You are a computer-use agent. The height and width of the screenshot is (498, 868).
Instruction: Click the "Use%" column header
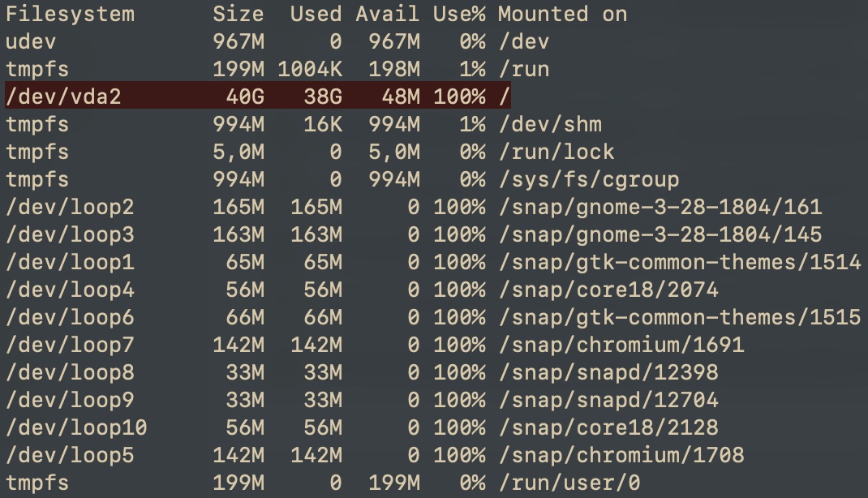click(459, 14)
